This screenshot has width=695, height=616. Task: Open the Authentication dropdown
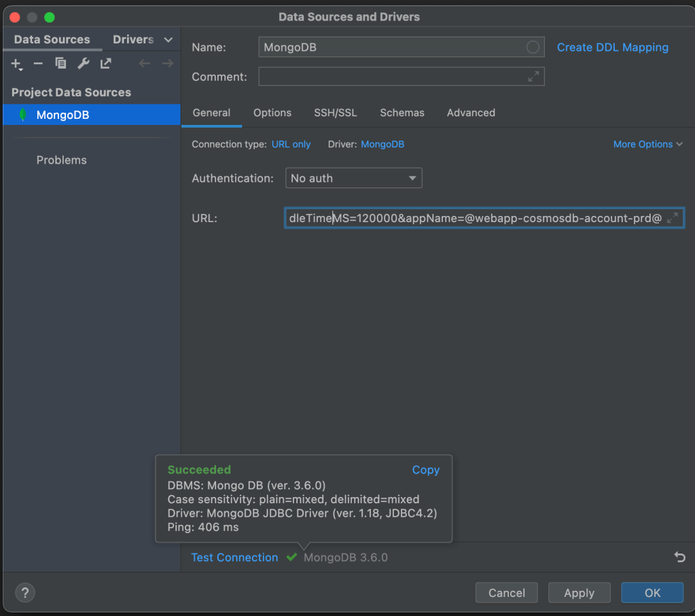(x=353, y=179)
